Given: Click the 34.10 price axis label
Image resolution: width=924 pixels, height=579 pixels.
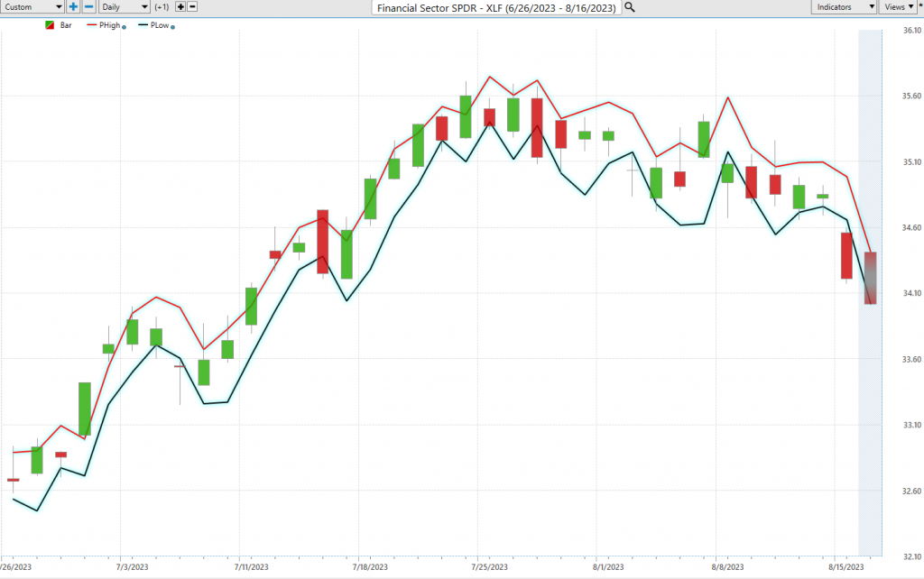Looking at the screenshot, I should [x=911, y=293].
